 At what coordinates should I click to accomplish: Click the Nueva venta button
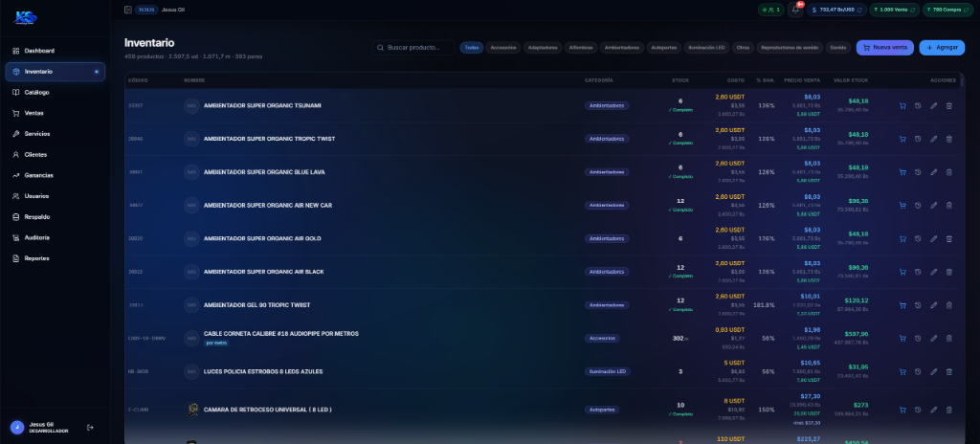(x=885, y=48)
